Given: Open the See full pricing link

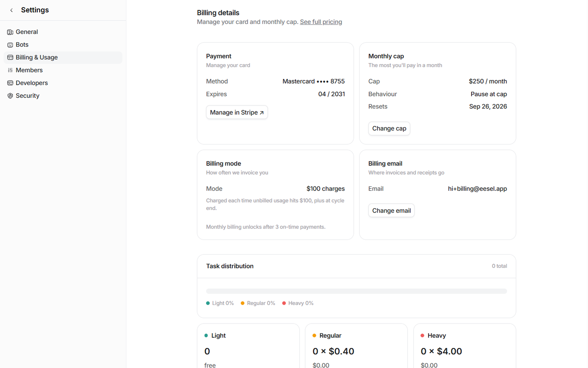Looking at the screenshot, I should click(321, 22).
